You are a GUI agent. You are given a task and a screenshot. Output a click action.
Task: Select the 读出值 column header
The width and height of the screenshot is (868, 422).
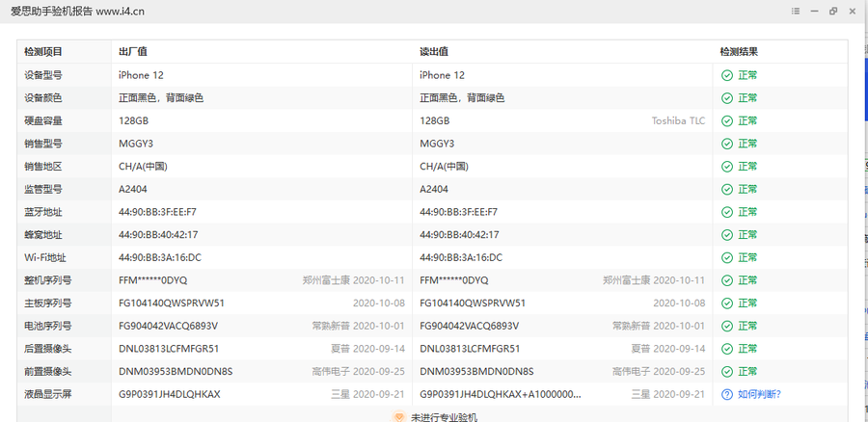click(434, 52)
